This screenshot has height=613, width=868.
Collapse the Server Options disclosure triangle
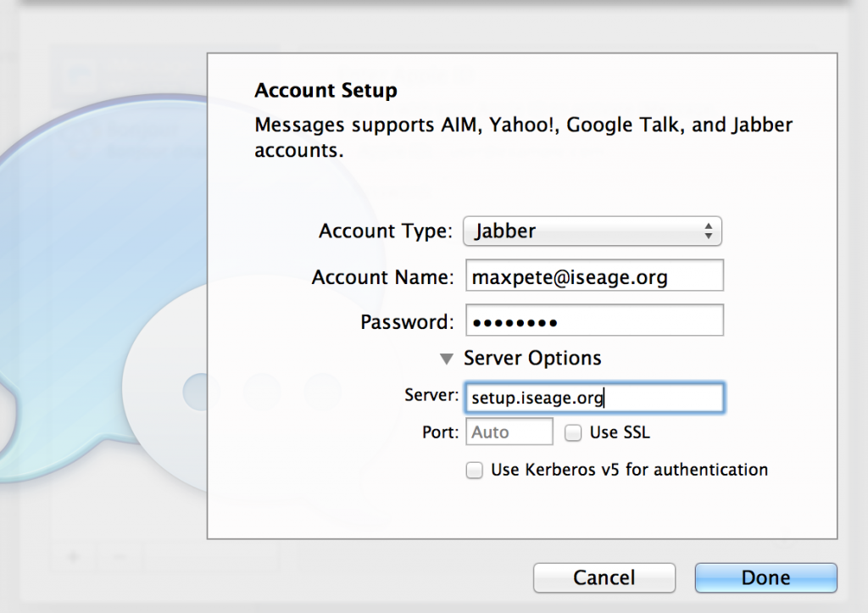tap(447, 359)
